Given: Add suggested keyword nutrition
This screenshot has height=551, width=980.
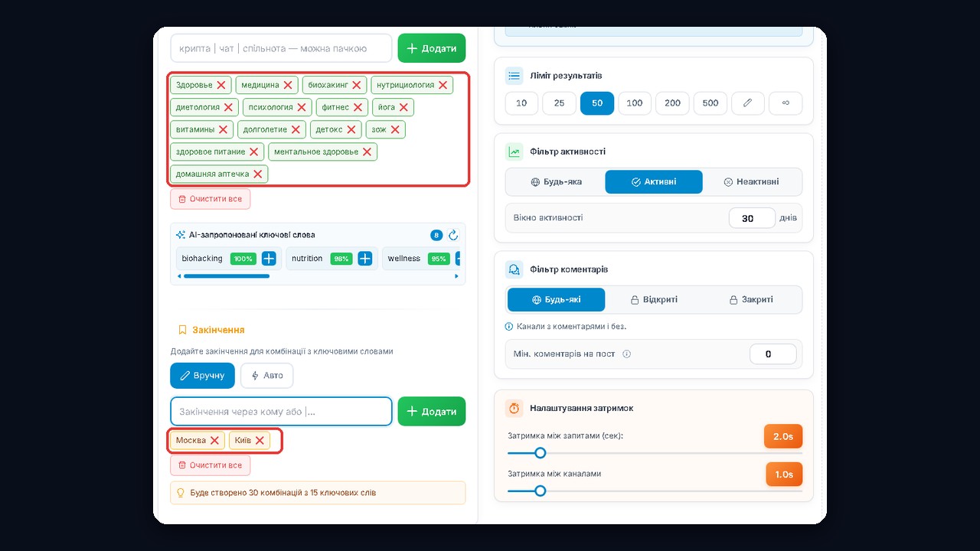Looking at the screenshot, I should [x=365, y=259].
